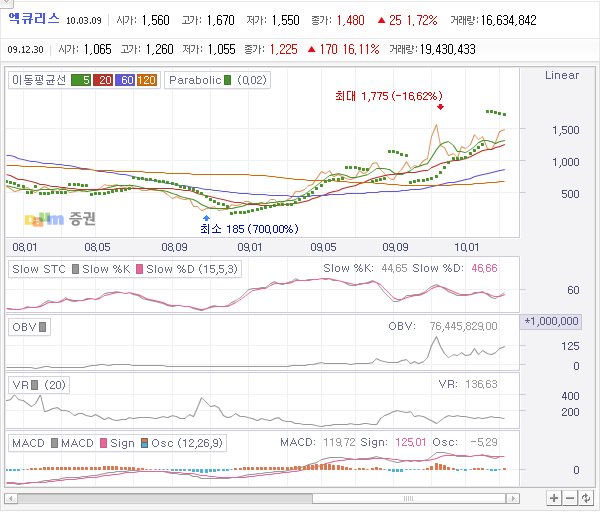This screenshot has height=516, width=602.
Task: Click the 최소 185 (700,00%) marker
Action: (x=249, y=229)
